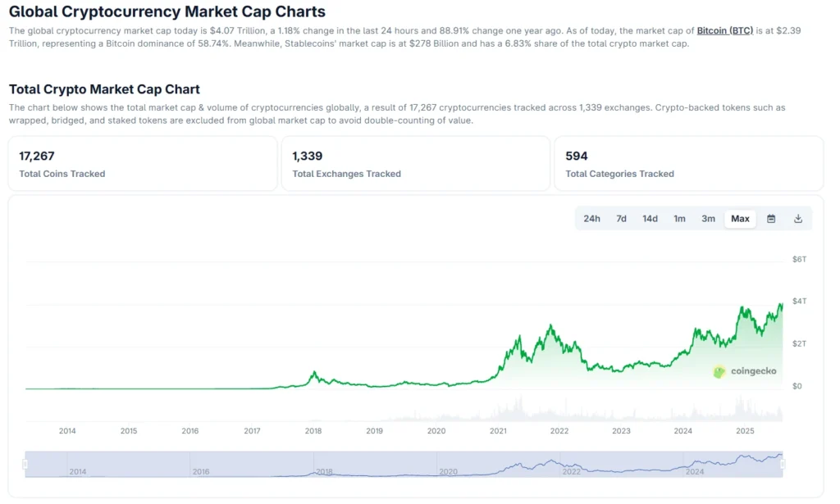This screenshot has height=504, width=840.
Task: Select the 14d chart tab
Action: [x=650, y=219]
